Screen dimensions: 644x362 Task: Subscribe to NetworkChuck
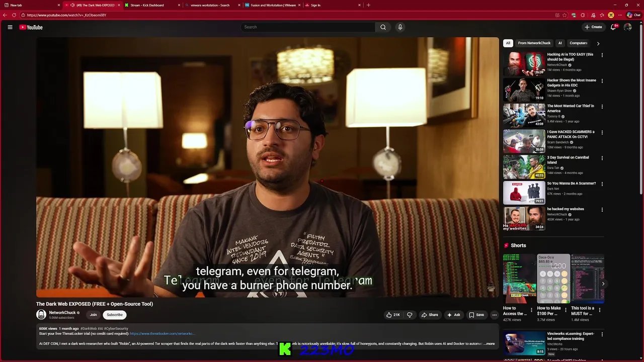point(114,315)
